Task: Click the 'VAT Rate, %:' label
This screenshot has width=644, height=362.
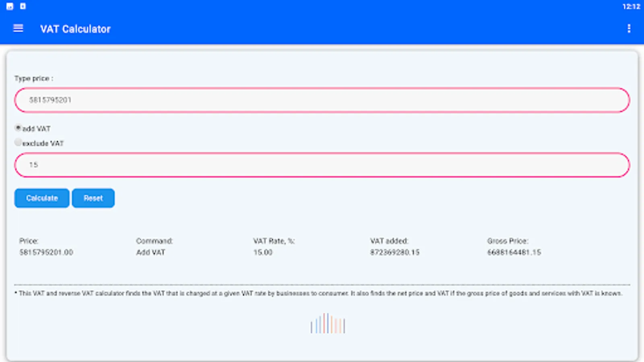Action: (x=274, y=241)
